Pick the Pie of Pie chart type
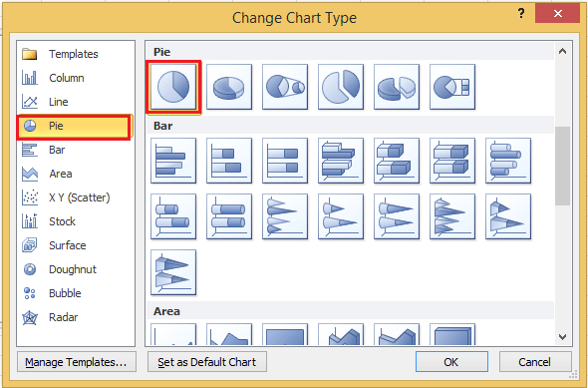This screenshot has width=588, height=388. pyautogui.click(x=285, y=87)
